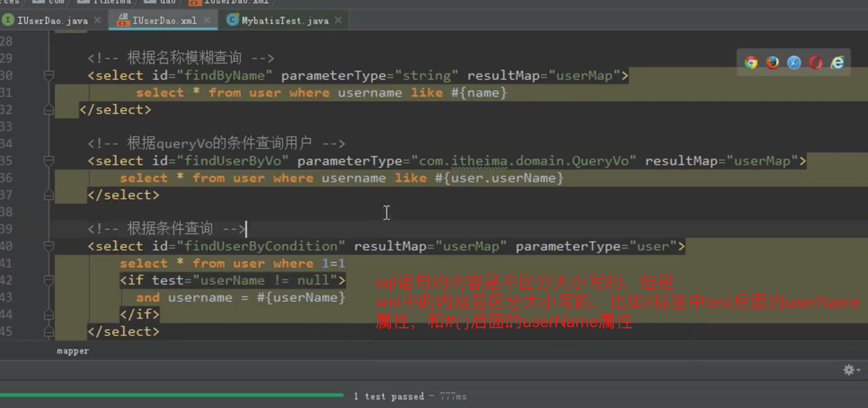Click the class icon on MybatisTest.java tab

pos(232,20)
